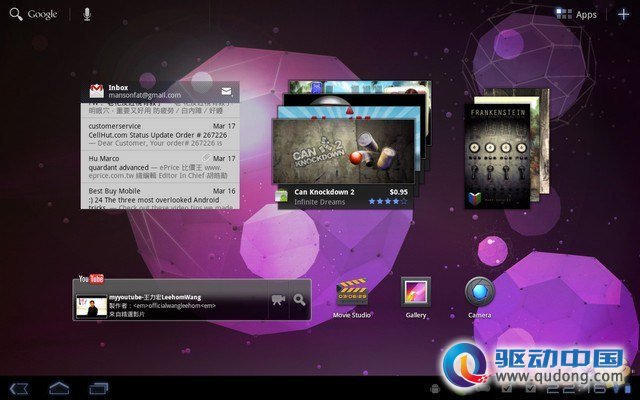Tap the $0.95 price label

(398, 192)
